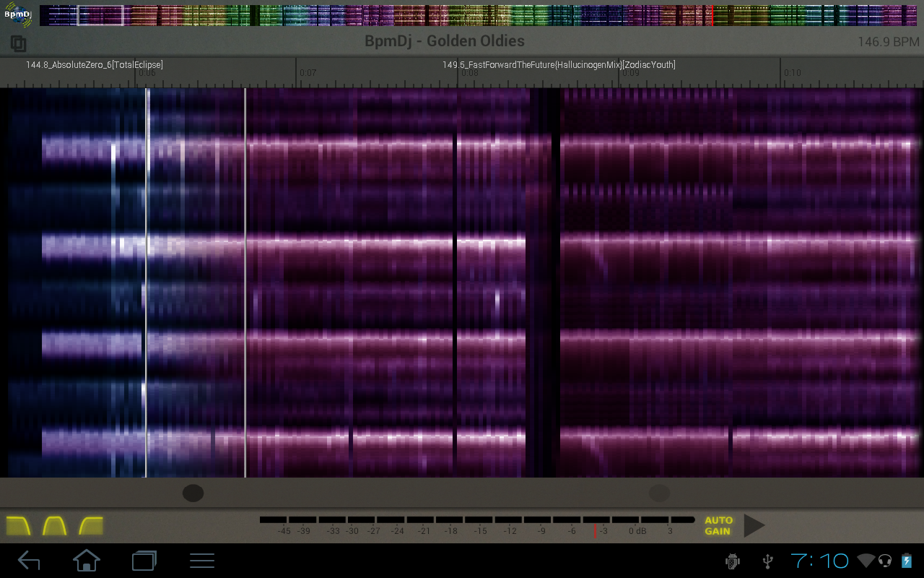Click the Android debug notification icon

coord(733,561)
